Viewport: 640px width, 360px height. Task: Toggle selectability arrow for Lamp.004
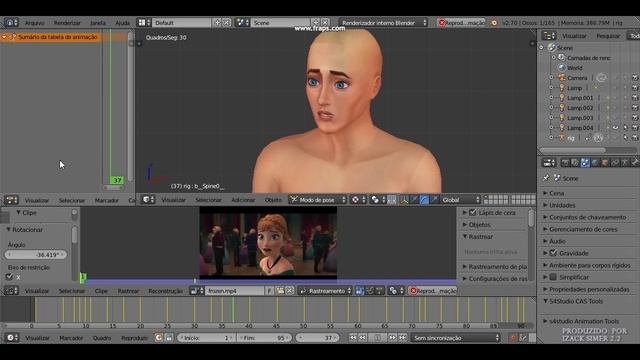click(x=625, y=128)
